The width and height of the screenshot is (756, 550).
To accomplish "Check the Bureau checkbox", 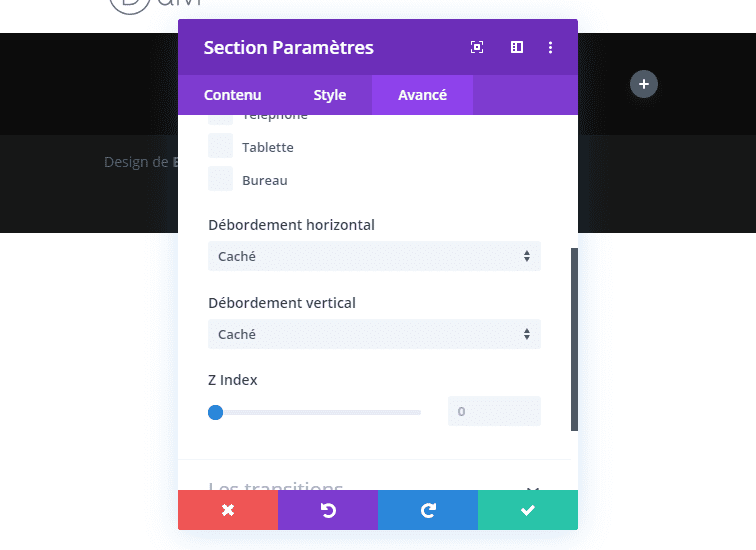I will coord(220,179).
